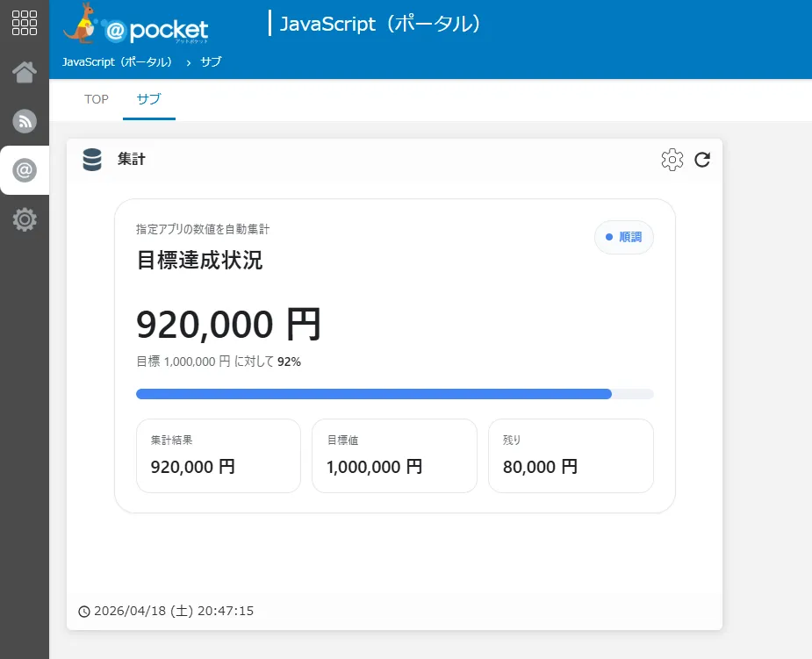Open JavaScript(ポータル) breadcrumb link

point(117,62)
